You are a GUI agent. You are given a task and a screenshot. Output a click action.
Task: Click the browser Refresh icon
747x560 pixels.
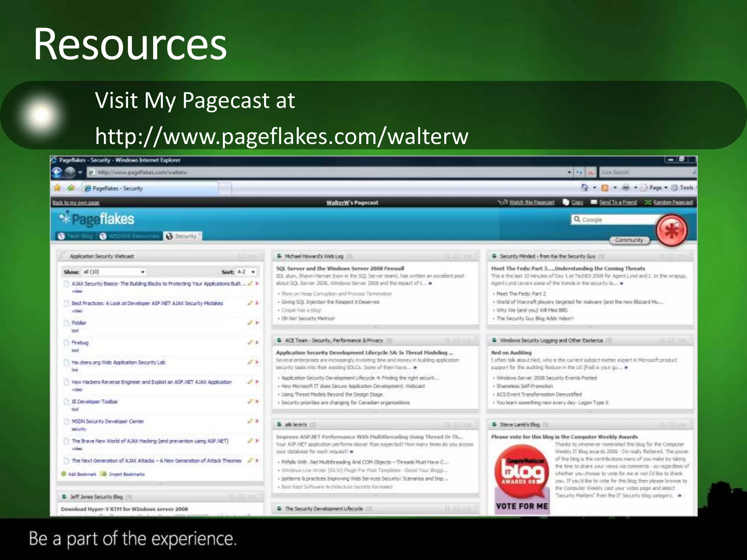click(579, 172)
